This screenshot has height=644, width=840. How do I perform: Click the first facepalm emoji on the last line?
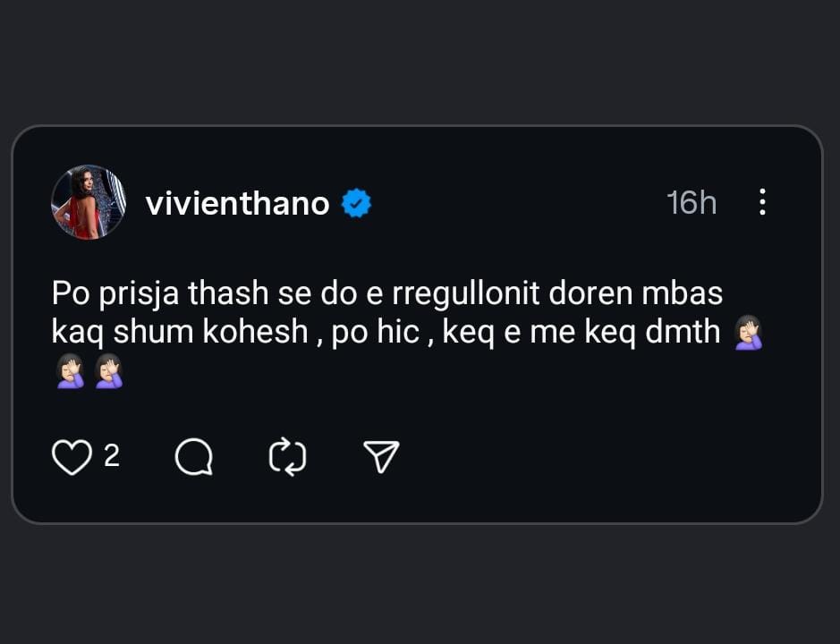click(x=69, y=371)
